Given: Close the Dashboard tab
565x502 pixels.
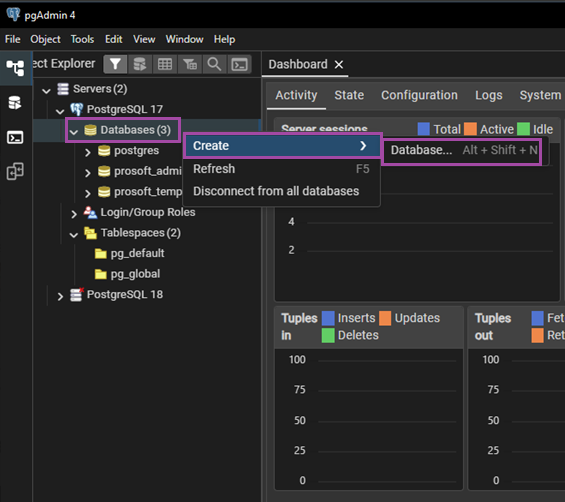Looking at the screenshot, I should [339, 65].
